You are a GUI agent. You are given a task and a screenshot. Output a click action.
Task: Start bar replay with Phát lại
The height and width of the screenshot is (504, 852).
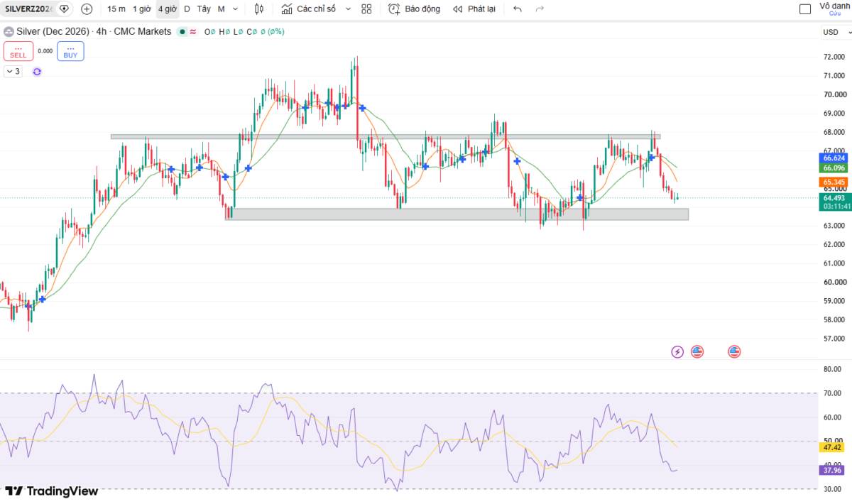click(474, 9)
